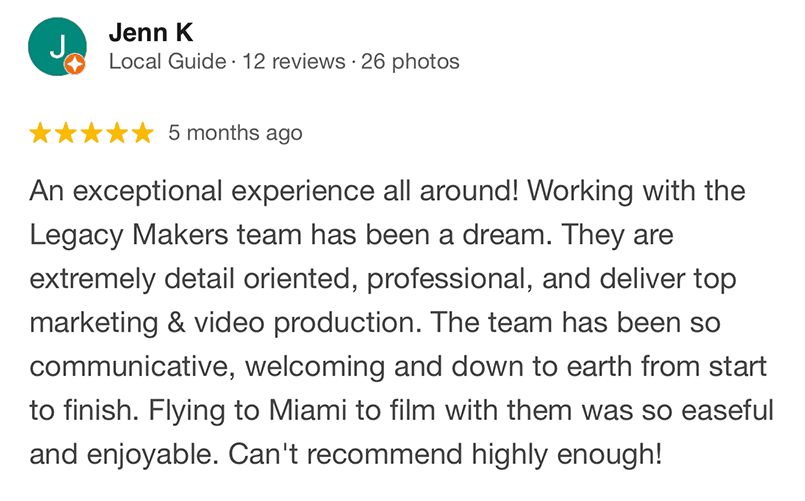The width and height of the screenshot is (805, 501).
Task: Click the "5 months ago" timestamp
Action: [235, 133]
